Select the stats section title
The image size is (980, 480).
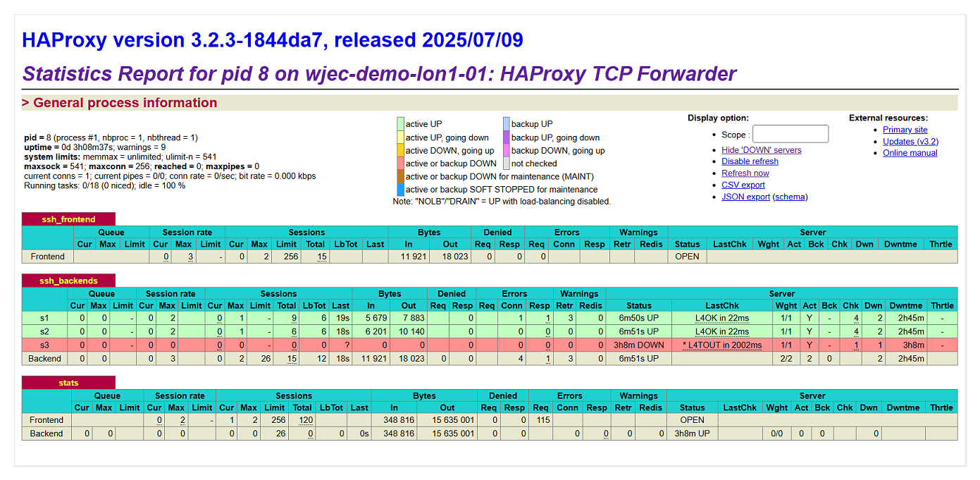click(68, 383)
